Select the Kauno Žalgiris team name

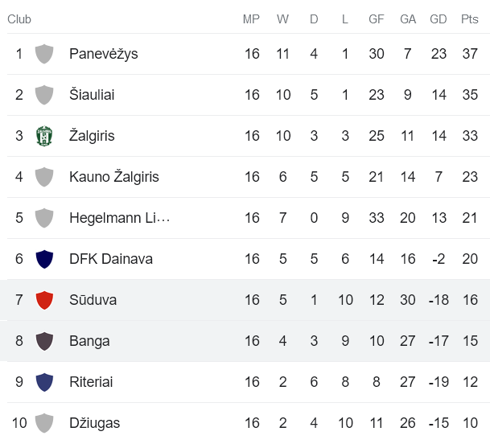(x=113, y=177)
